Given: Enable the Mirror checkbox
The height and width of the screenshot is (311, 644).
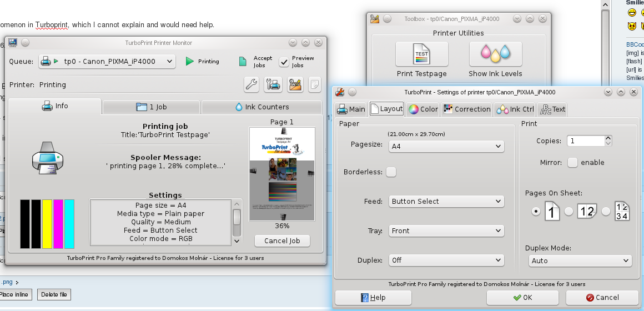Looking at the screenshot, I should [572, 163].
